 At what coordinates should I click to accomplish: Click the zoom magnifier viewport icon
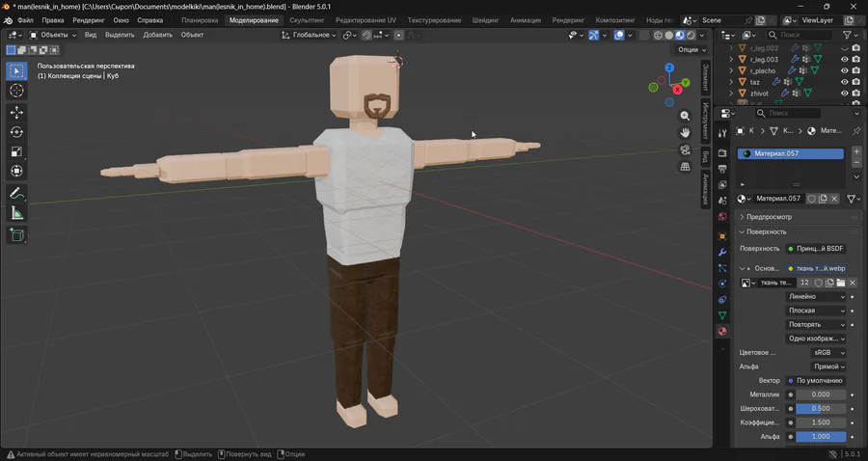pyautogui.click(x=685, y=116)
